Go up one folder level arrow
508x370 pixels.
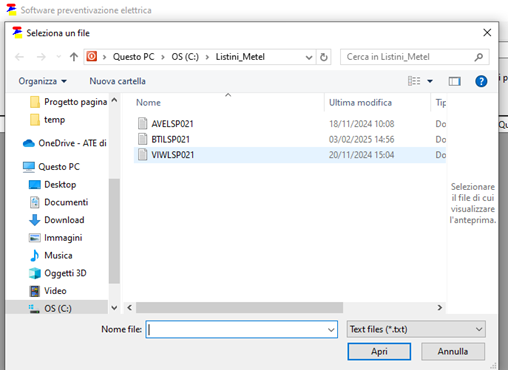tap(74, 57)
